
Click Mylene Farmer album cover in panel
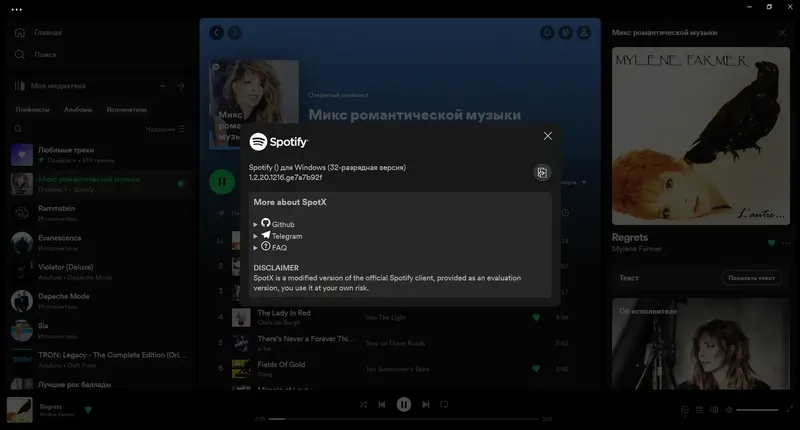(x=701, y=136)
